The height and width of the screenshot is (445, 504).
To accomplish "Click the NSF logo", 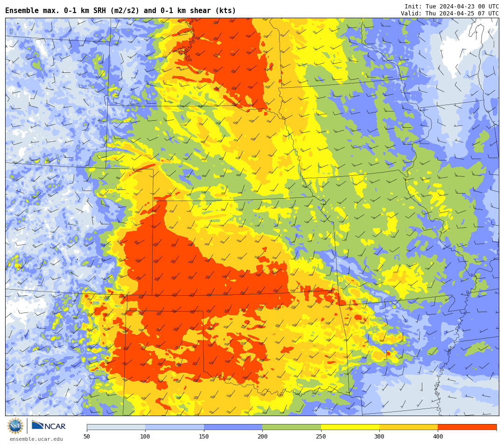I will pos(15,426).
